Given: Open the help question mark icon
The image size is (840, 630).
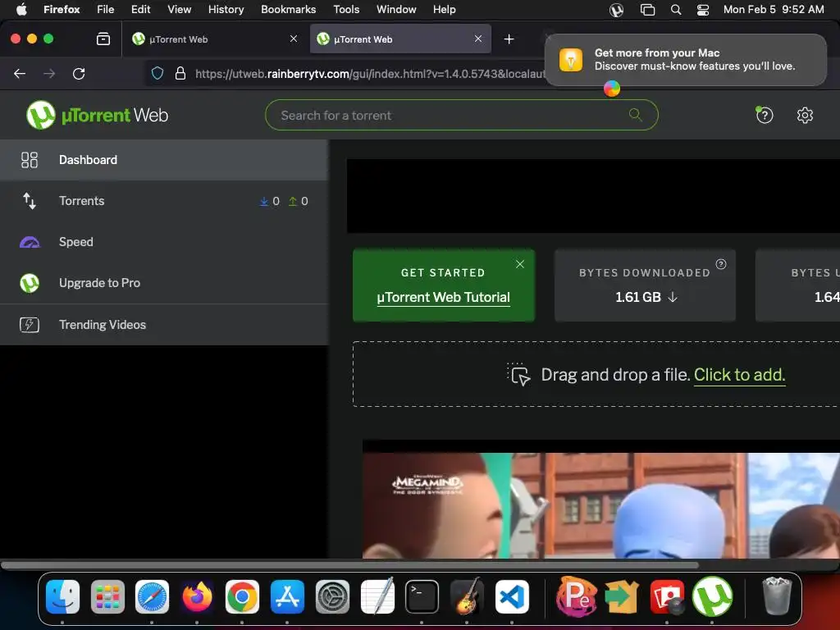Looking at the screenshot, I should (x=765, y=115).
